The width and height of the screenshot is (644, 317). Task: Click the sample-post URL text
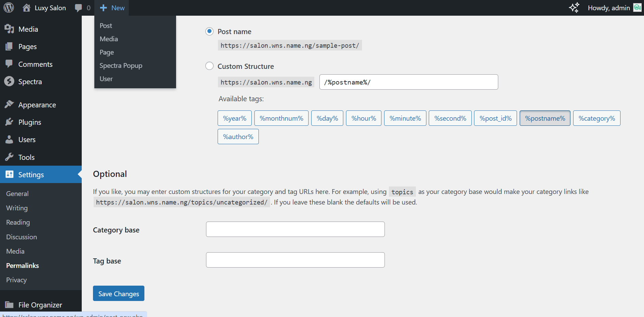(x=290, y=45)
